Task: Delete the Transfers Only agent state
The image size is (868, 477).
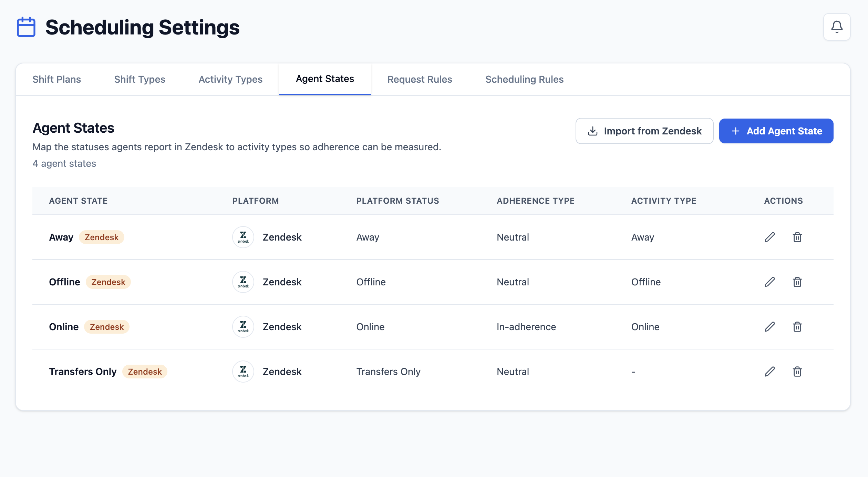Action: tap(797, 372)
